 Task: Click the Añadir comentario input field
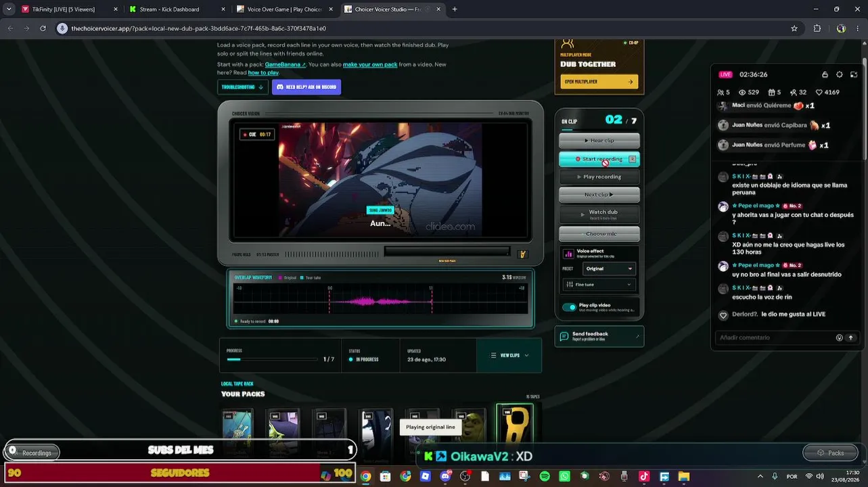coord(775,338)
